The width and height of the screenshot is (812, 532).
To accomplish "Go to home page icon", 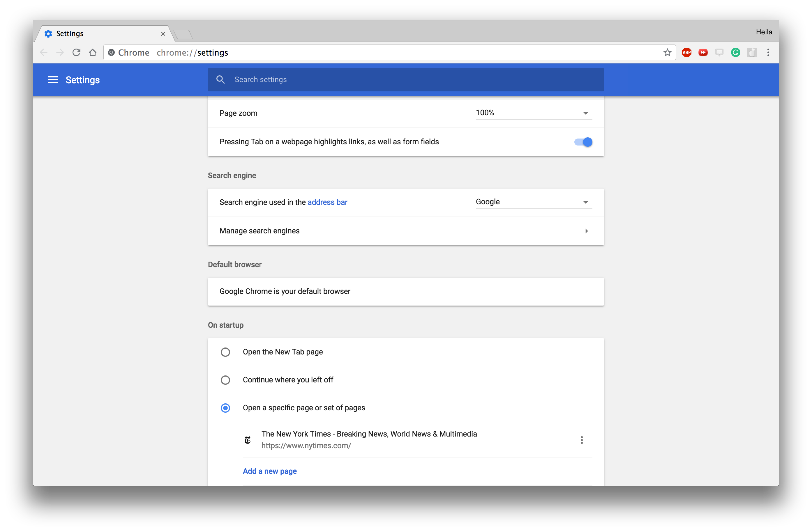I will pyautogui.click(x=92, y=52).
